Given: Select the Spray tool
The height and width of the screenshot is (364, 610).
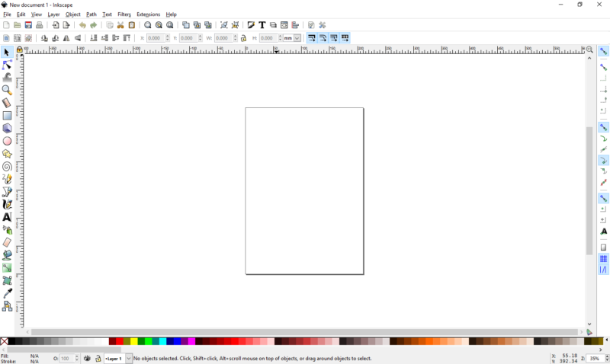Looking at the screenshot, I should click(7, 230).
